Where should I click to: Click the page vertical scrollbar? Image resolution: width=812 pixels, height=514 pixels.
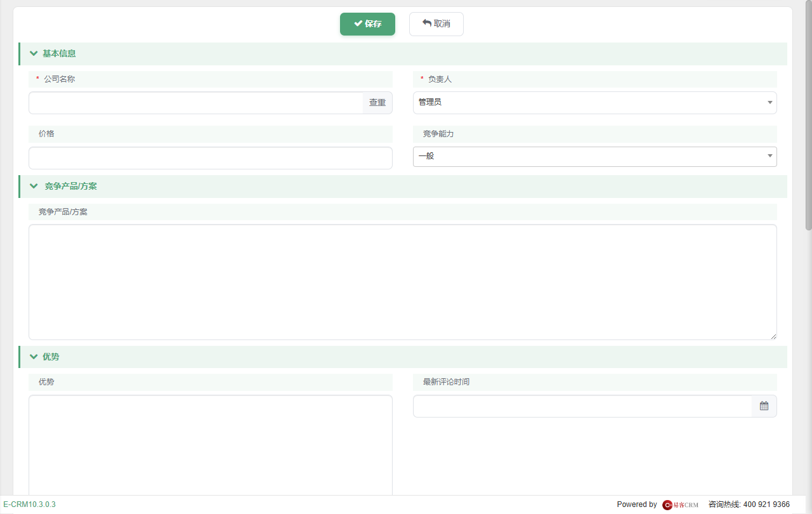tap(808, 114)
